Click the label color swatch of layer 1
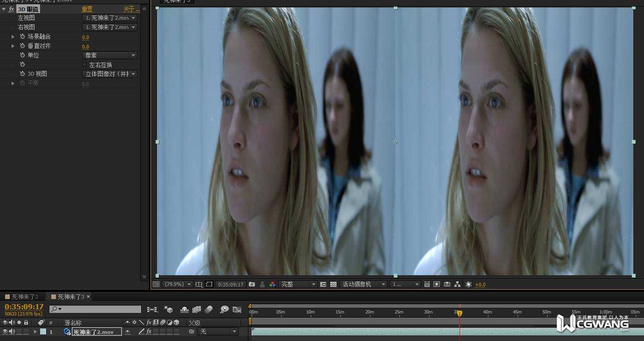644x341 pixels. (x=43, y=332)
